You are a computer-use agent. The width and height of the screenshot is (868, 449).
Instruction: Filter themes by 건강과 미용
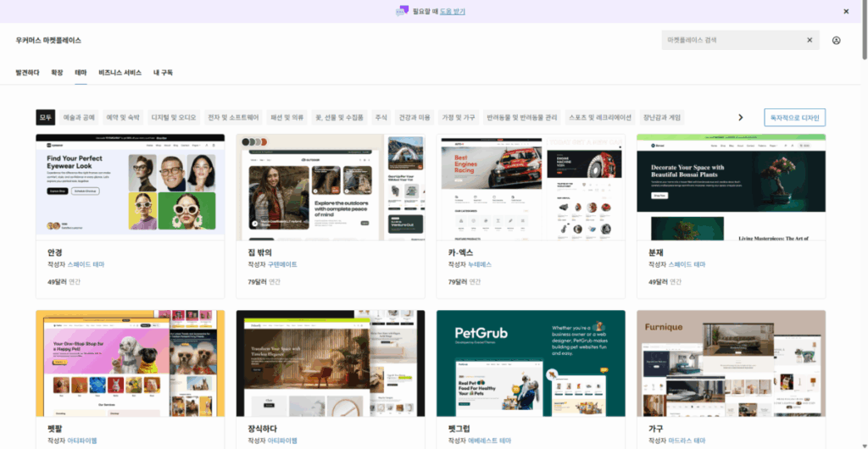415,118
